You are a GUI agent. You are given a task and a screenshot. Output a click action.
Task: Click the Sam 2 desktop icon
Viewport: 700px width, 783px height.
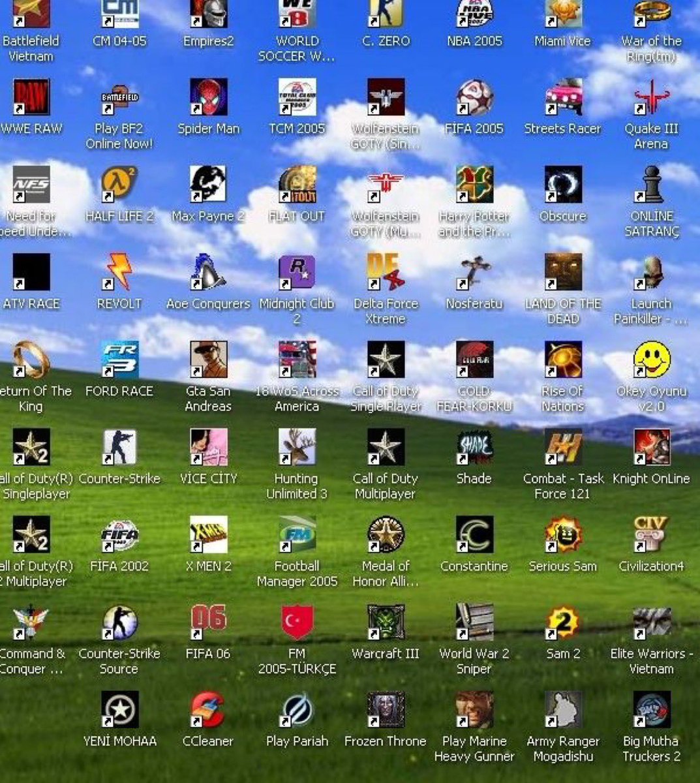click(x=563, y=622)
